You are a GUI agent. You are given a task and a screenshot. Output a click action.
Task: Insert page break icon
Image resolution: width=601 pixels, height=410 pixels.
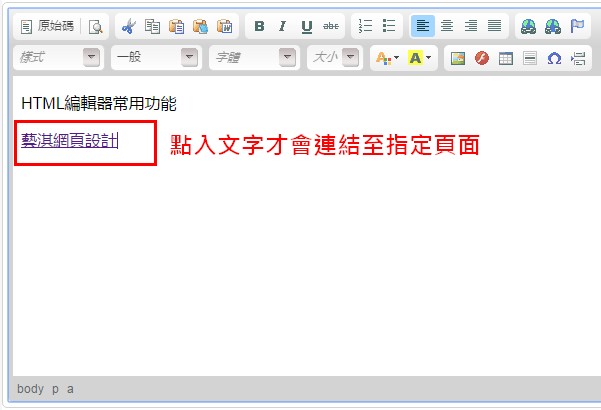pyautogui.click(x=578, y=58)
